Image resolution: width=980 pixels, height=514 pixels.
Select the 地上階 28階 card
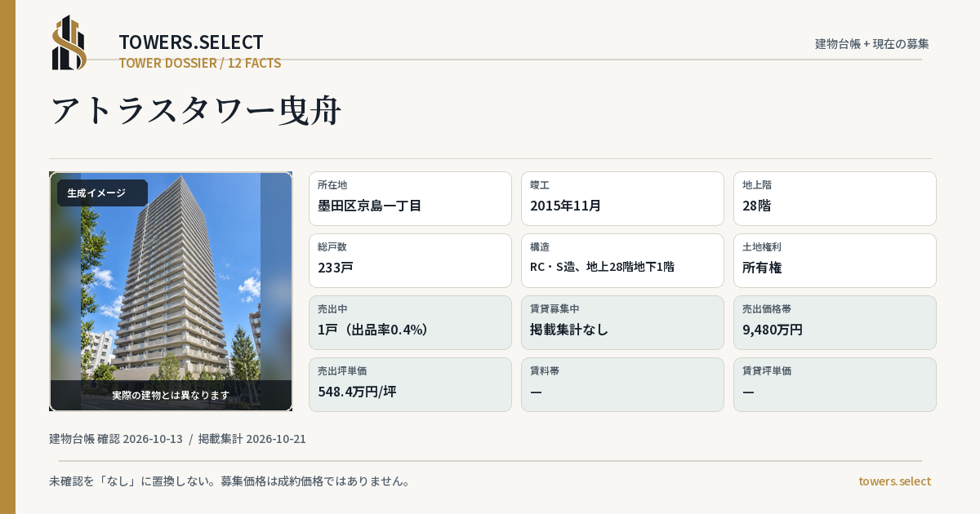point(835,198)
